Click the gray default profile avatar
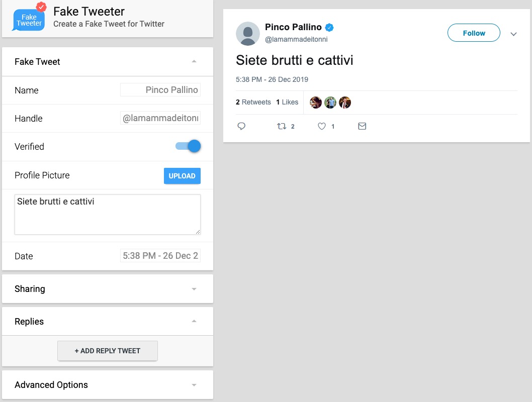 (248, 34)
